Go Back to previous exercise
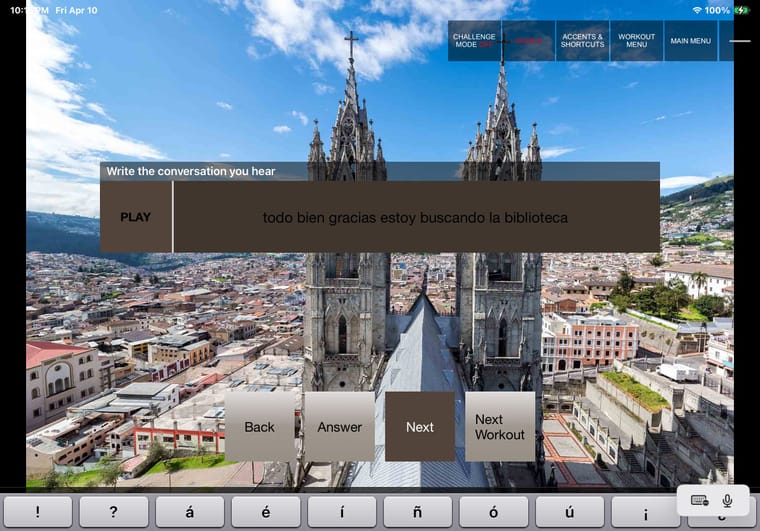 [259, 427]
